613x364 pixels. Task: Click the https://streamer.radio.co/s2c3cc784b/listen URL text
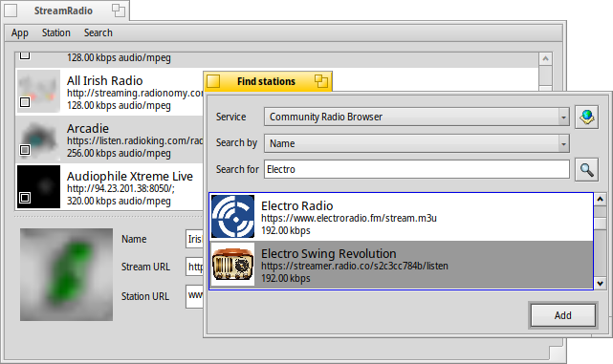click(x=355, y=266)
